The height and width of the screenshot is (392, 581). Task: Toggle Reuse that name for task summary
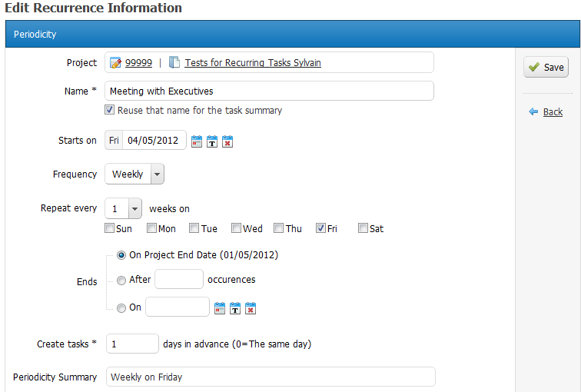[109, 110]
